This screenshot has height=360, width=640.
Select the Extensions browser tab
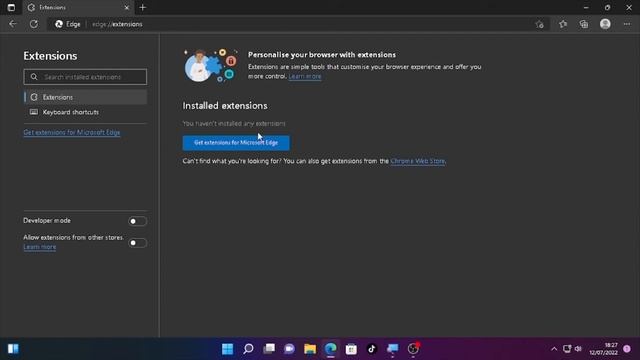(77, 7)
